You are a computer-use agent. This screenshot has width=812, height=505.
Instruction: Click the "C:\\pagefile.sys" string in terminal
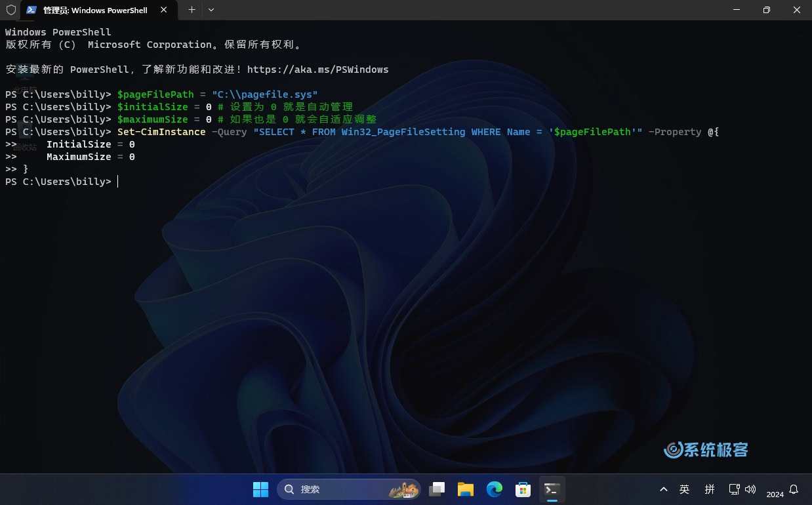(265, 94)
